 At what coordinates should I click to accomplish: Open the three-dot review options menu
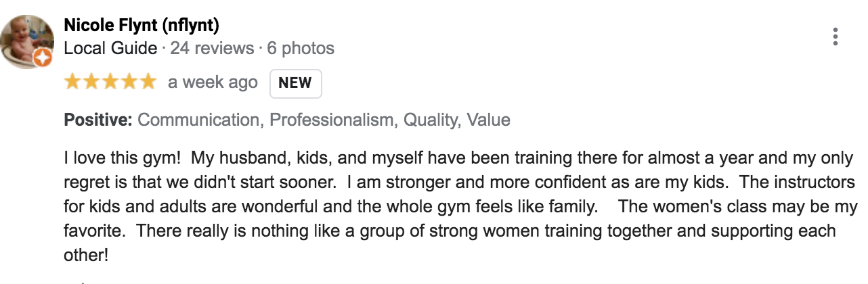click(836, 37)
